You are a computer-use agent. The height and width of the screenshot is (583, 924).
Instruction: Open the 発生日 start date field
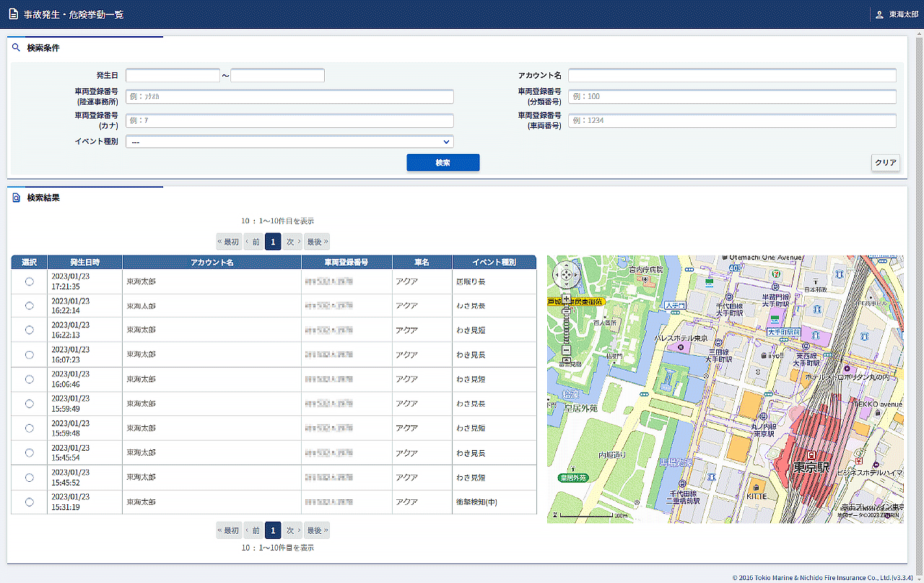click(173, 76)
